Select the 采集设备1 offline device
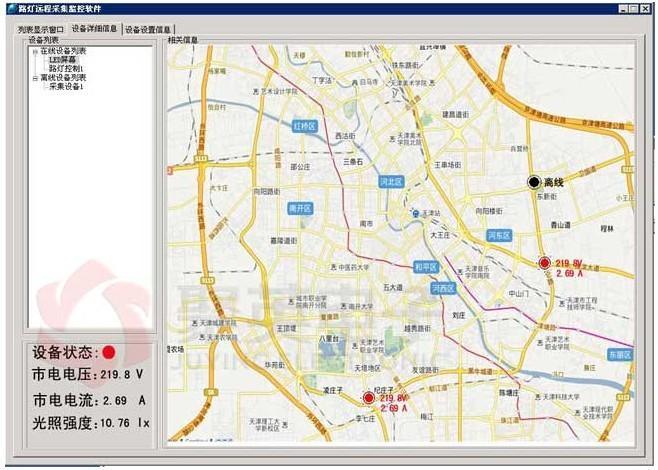Image resolution: width=658 pixels, height=470 pixels. coord(66,86)
